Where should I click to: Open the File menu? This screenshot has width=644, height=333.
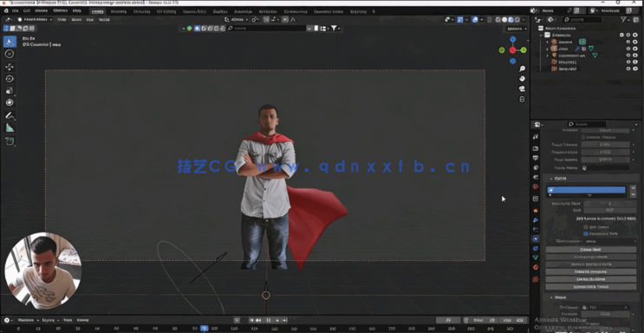coord(16,10)
